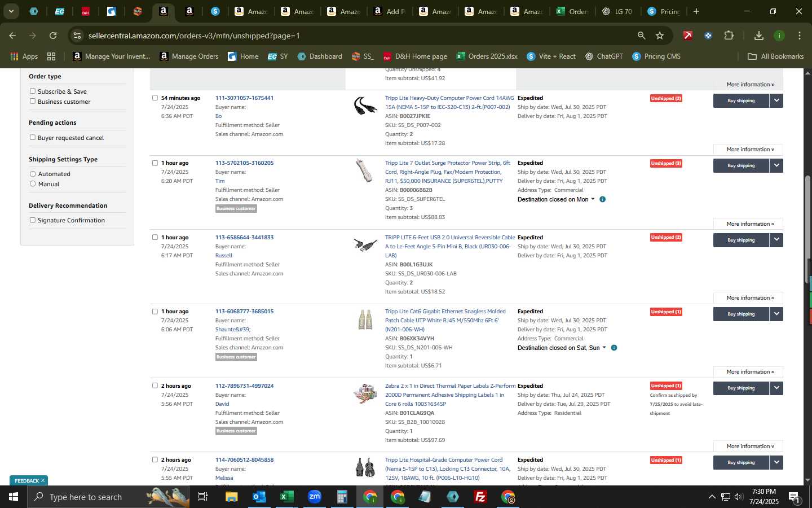The image size is (812, 508).
Task: Close the FEEDBACK badge with its X
Action: (x=42, y=480)
